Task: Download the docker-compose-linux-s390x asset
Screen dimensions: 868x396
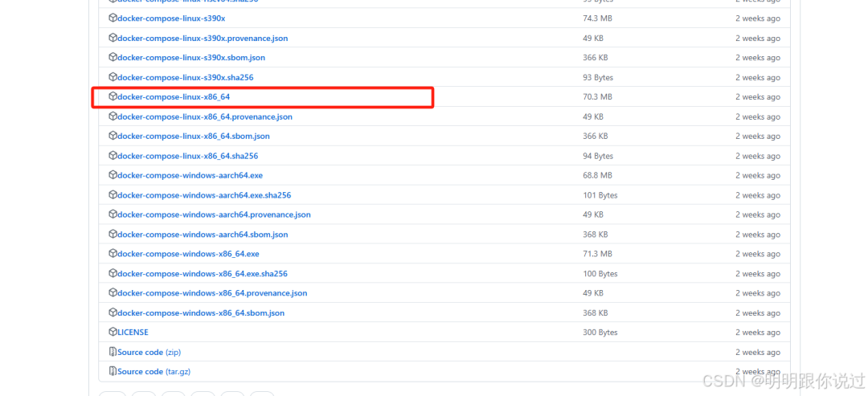Action: (171, 18)
